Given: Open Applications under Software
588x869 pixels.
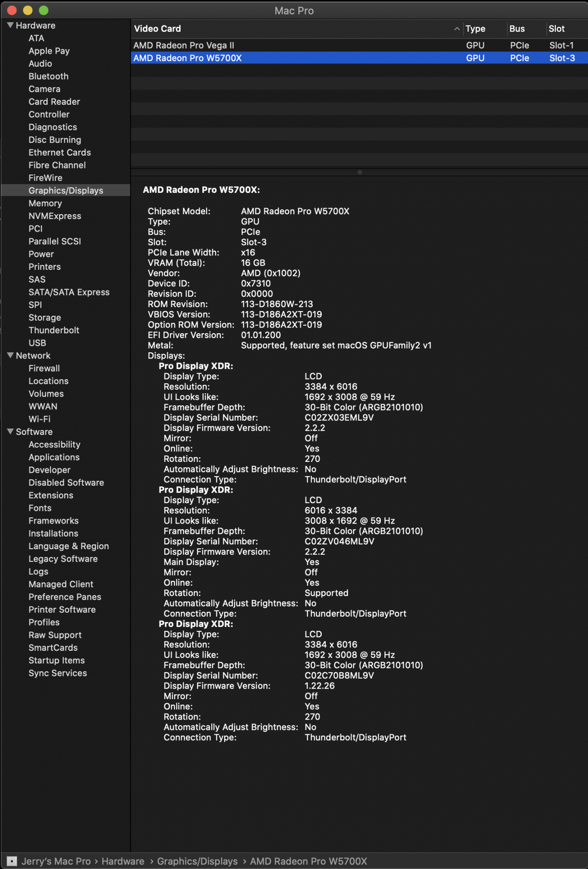Looking at the screenshot, I should [54, 457].
